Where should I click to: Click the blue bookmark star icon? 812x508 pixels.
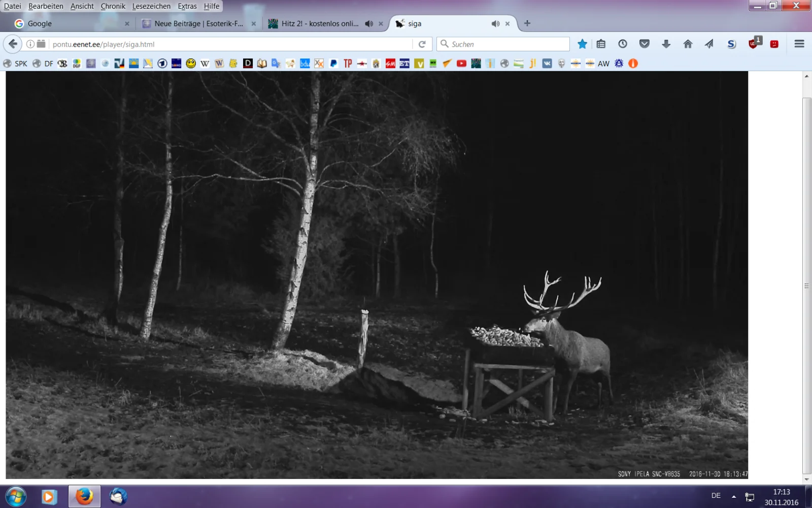pos(582,44)
